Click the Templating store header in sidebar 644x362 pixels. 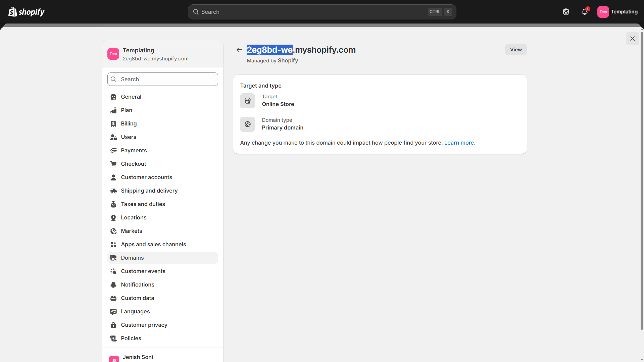coord(163,54)
